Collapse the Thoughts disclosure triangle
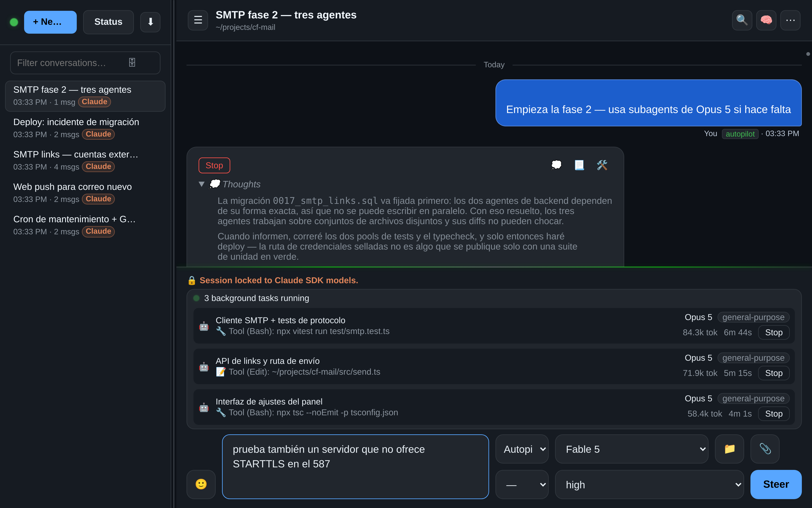 (201, 184)
